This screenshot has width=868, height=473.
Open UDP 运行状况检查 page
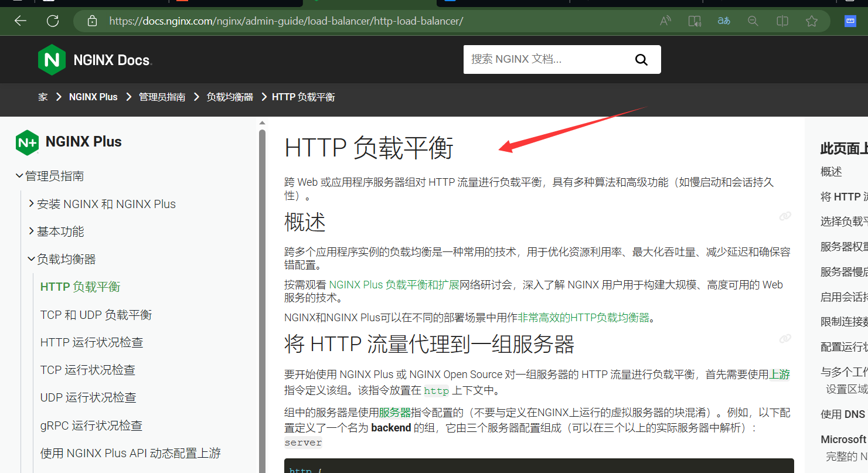coord(88,397)
